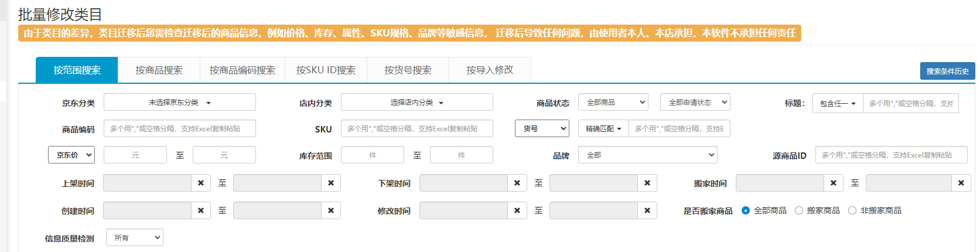Expand the 品牌 dropdown showing 全部
The width and height of the screenshot is (980, 252).
pos(647,155)
